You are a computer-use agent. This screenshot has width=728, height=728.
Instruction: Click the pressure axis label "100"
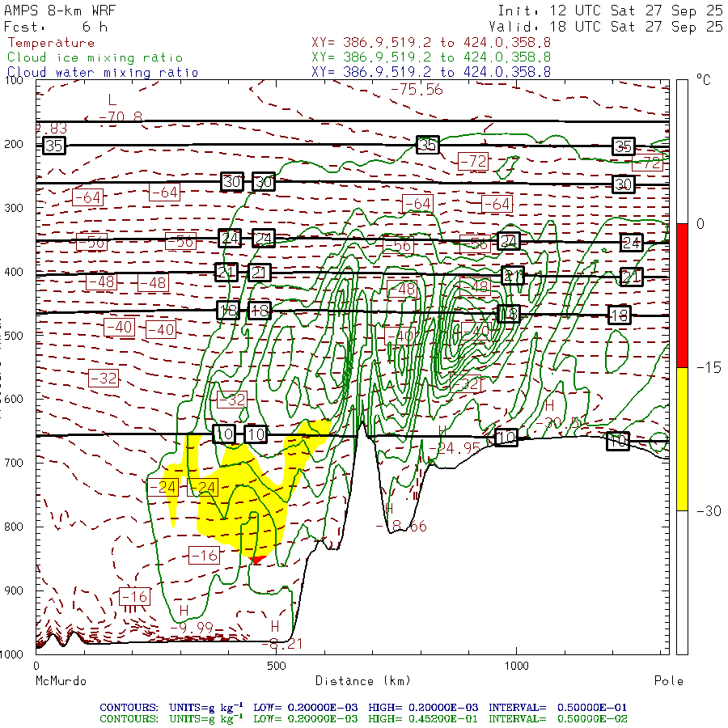click(14, 80)
